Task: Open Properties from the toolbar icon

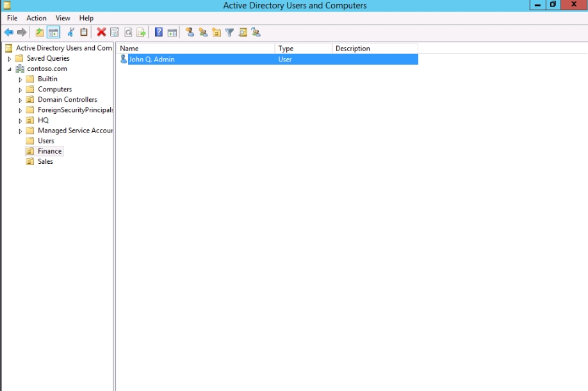Action: pos(115,33)
